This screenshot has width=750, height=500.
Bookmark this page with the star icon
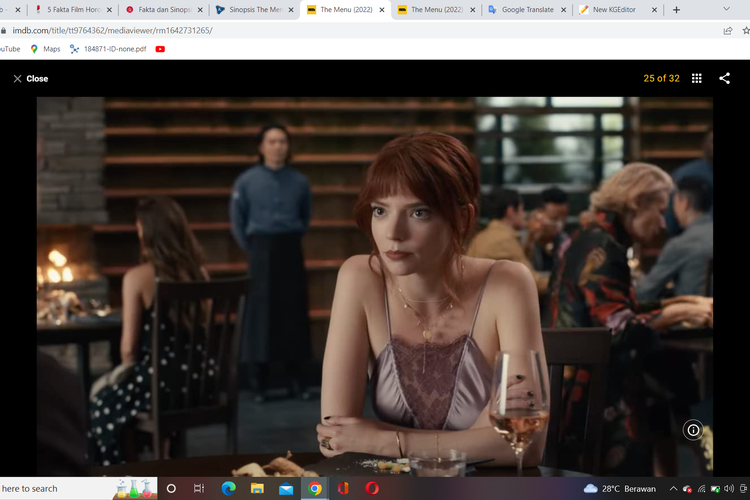pos(743,30)
